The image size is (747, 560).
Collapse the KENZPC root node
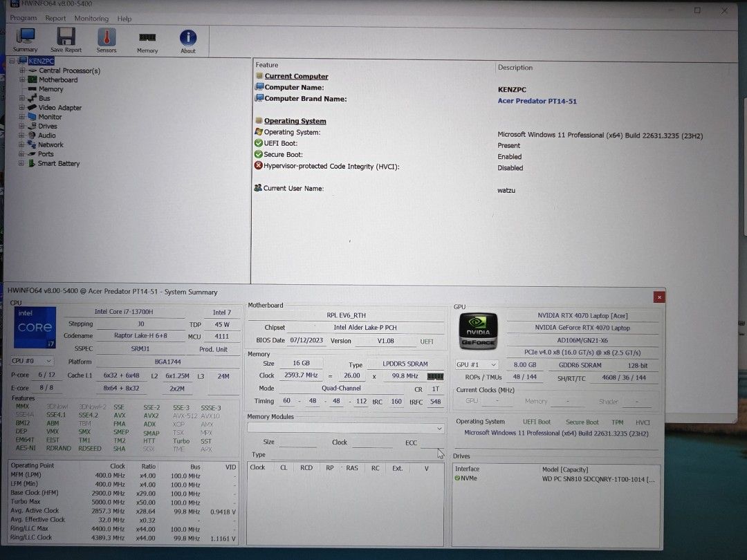point(12,61)
